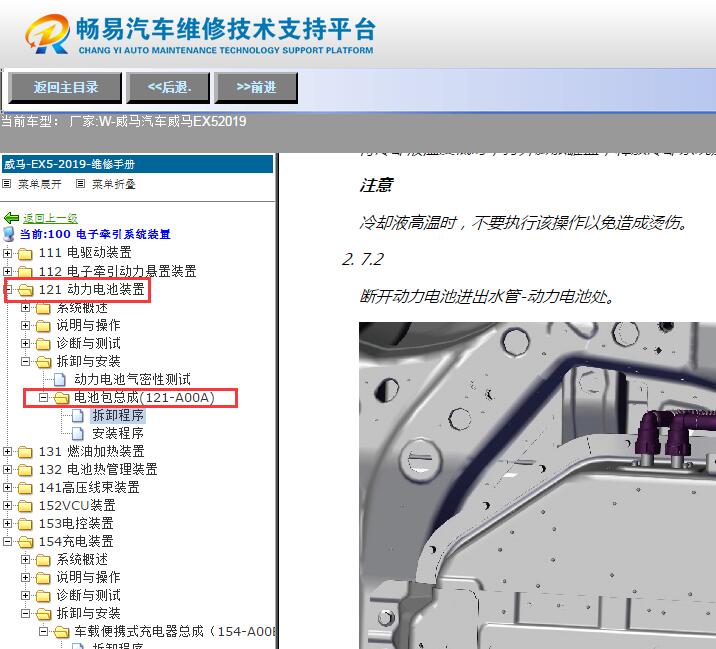Click the 返回上一级 link
Image resolution: width=716 pixels, height=649 pixels.
pyautogui.click(x=50, y=218)
